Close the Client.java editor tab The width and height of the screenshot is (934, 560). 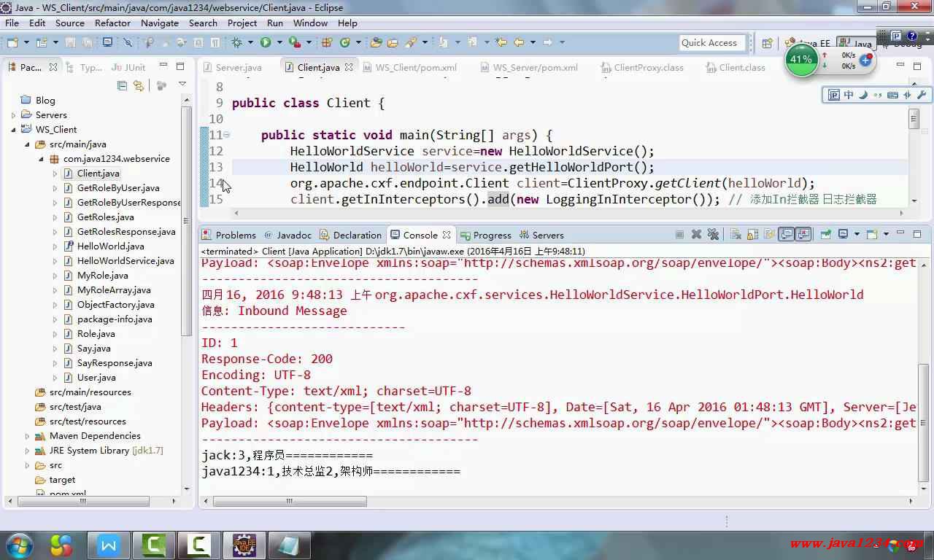349,67
